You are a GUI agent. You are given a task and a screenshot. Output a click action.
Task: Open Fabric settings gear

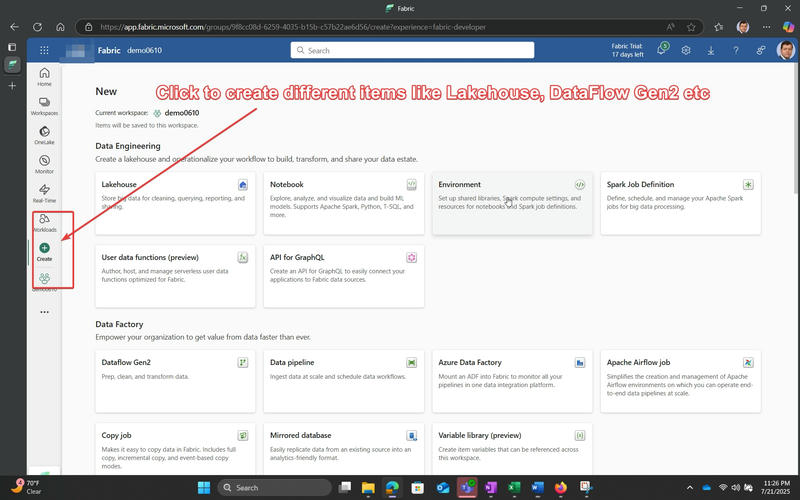point(686,50)
